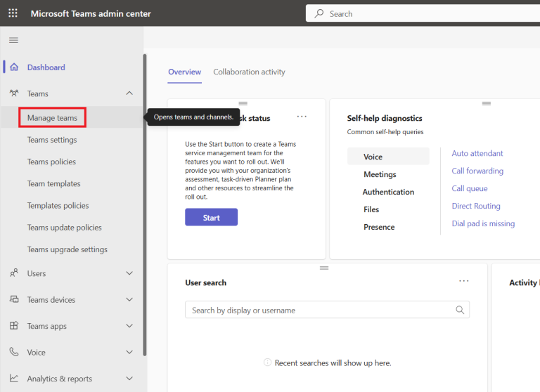Click the top Search input field
The height and width of the screenshot is (392, 540).
point(423,13)
